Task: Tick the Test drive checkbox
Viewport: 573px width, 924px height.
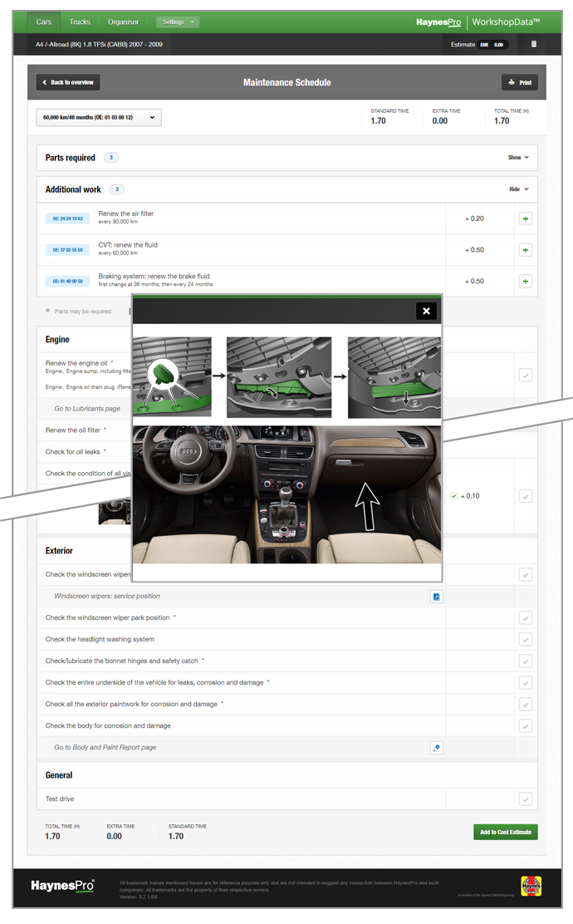Action: click(x=525, y=799)
